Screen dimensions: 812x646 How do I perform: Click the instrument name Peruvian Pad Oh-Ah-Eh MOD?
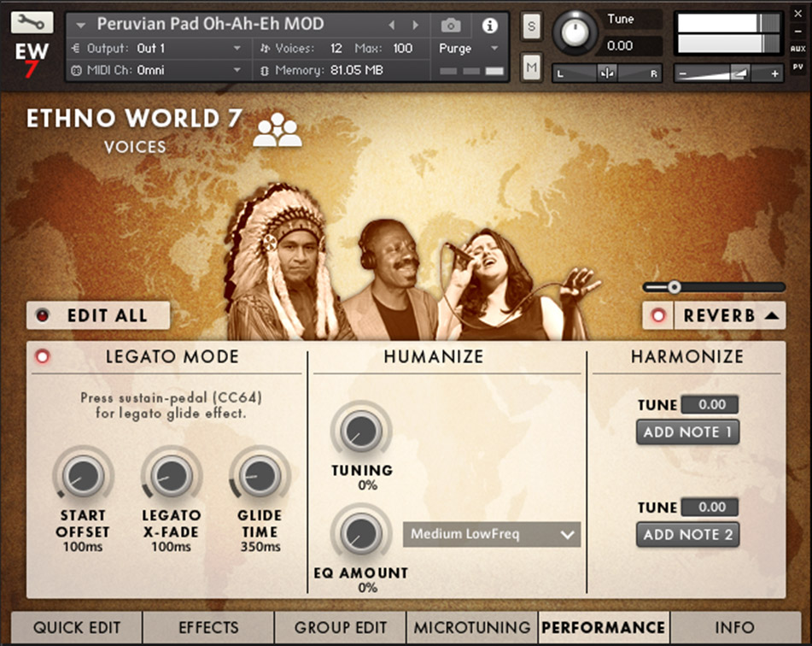pyautogui.click(x=210, y=24)
